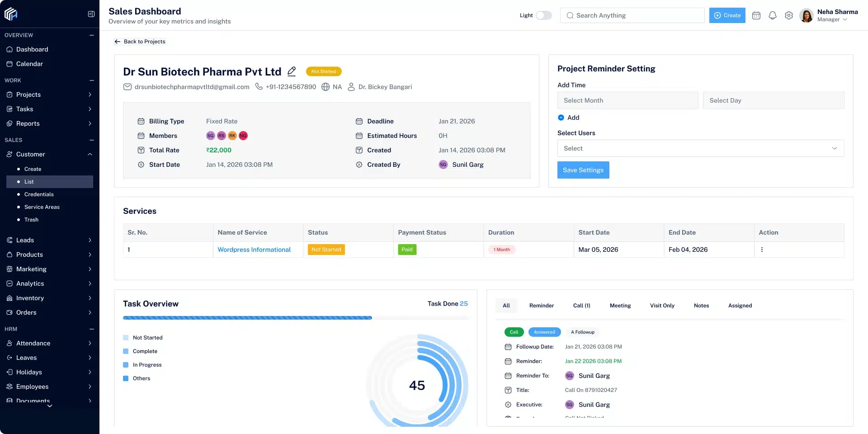Switch to the Reminder tab

tap(542, 306)
